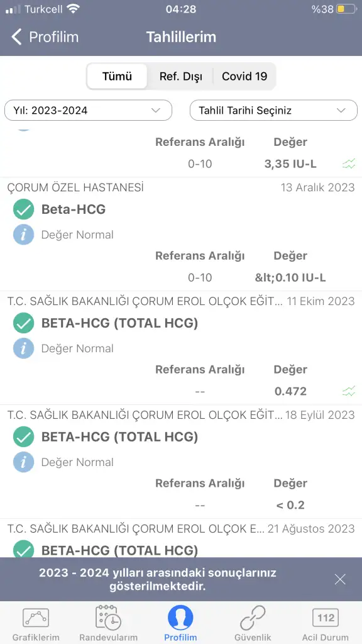This screenshot has width=362, height=644.
Task: Open Grafiklerim charts tab icon
Action: coord(36,618)
